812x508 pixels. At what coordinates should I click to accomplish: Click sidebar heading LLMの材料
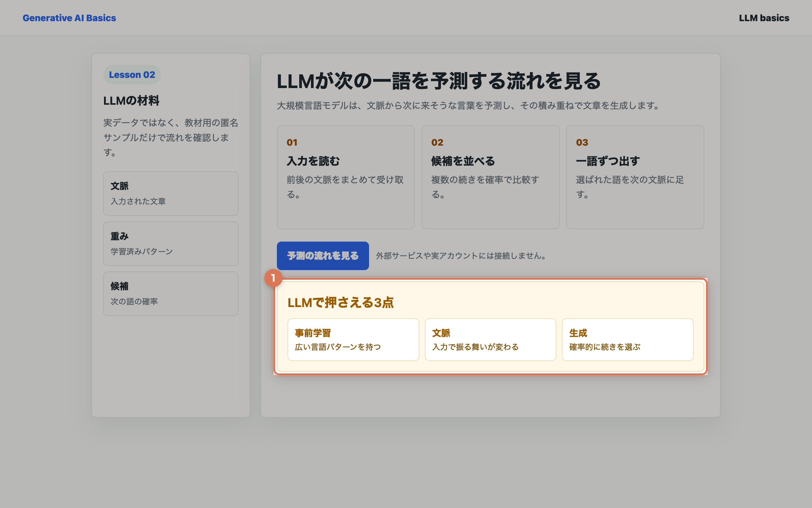click(131, 100)
